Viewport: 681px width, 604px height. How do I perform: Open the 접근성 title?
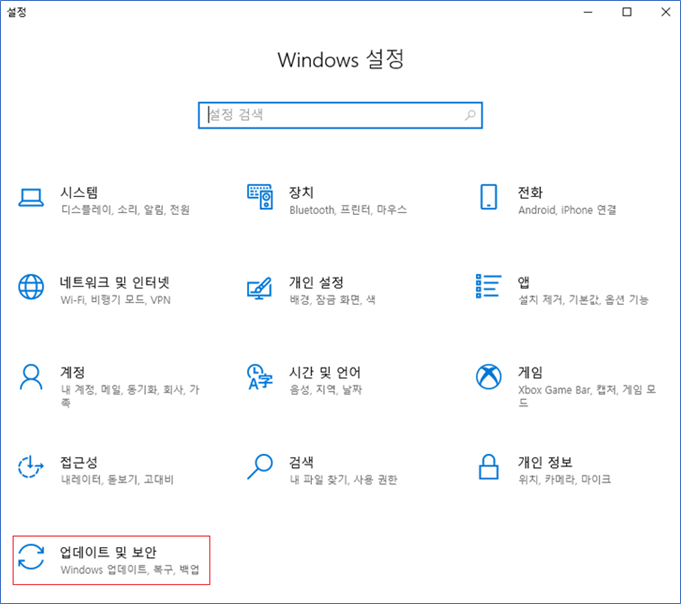pos(79,462)
